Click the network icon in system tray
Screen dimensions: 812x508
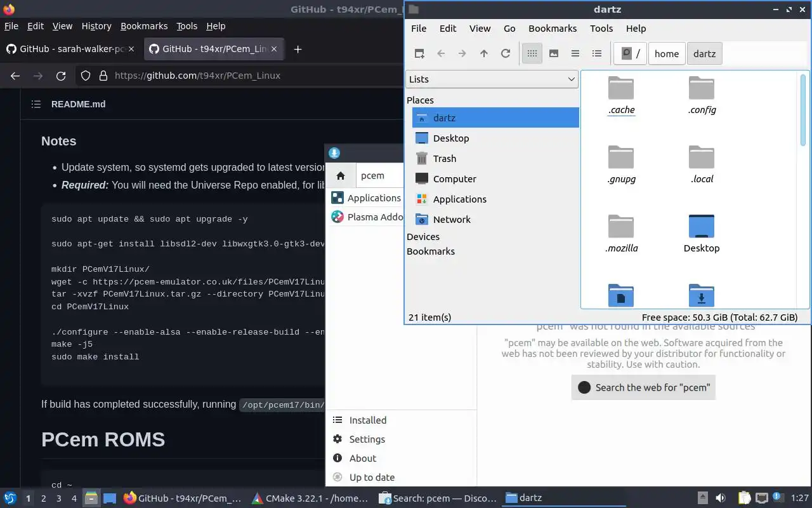pyautogui.click(x=761, y=498)
